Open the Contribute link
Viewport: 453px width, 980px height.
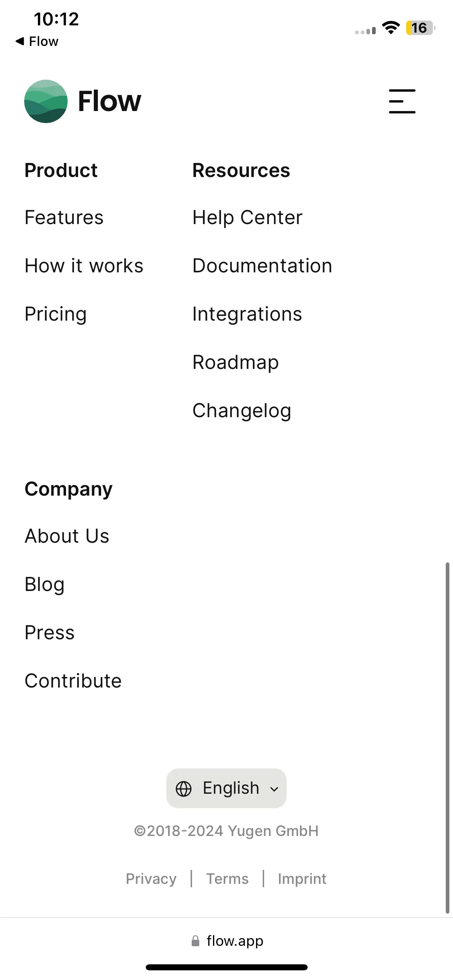73,681
